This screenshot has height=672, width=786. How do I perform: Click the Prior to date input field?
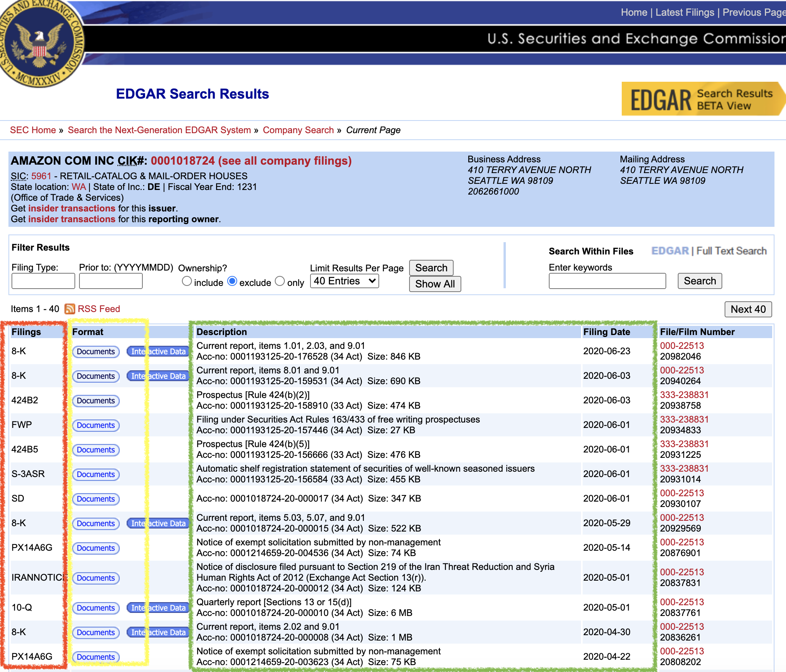111,281
